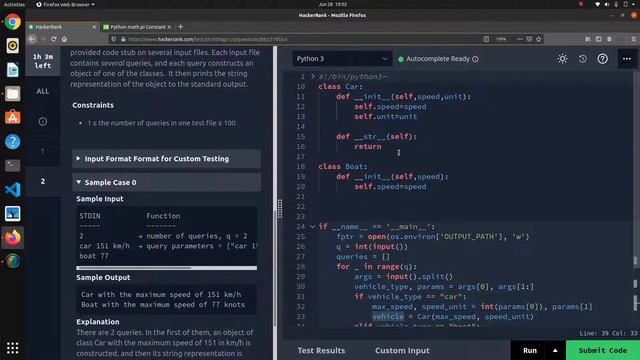This screenshot has width=640, height=360.
Task: Open the new tab plus button
Action: tap(180, 27)
